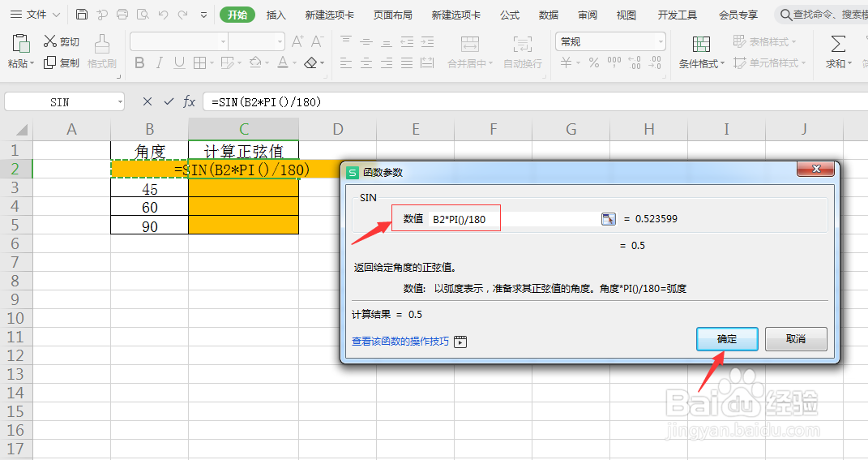Click the video tips icon in dialog
Image resolution: width=868 pixels, height=460 pixels.
460,342
